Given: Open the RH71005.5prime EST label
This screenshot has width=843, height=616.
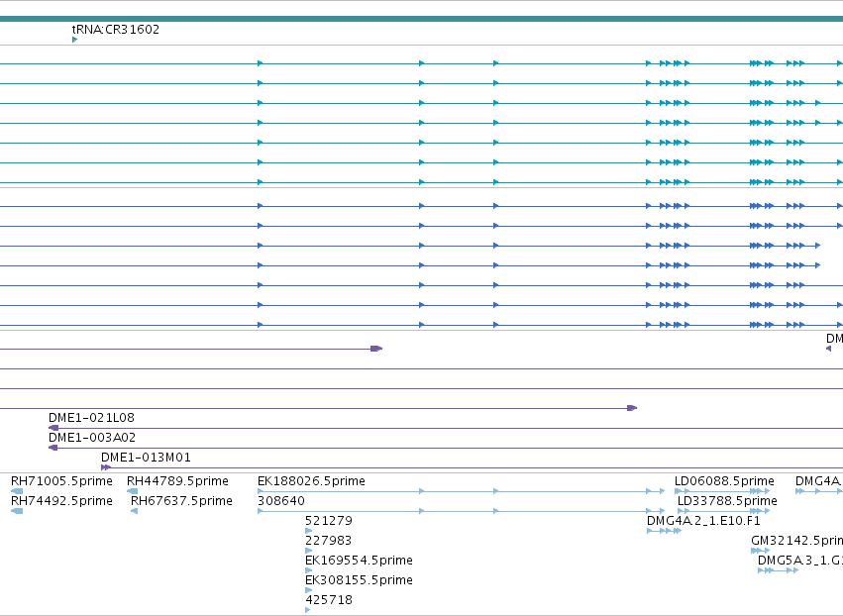Looking at the screenshot, I should [x=61, y=481].
